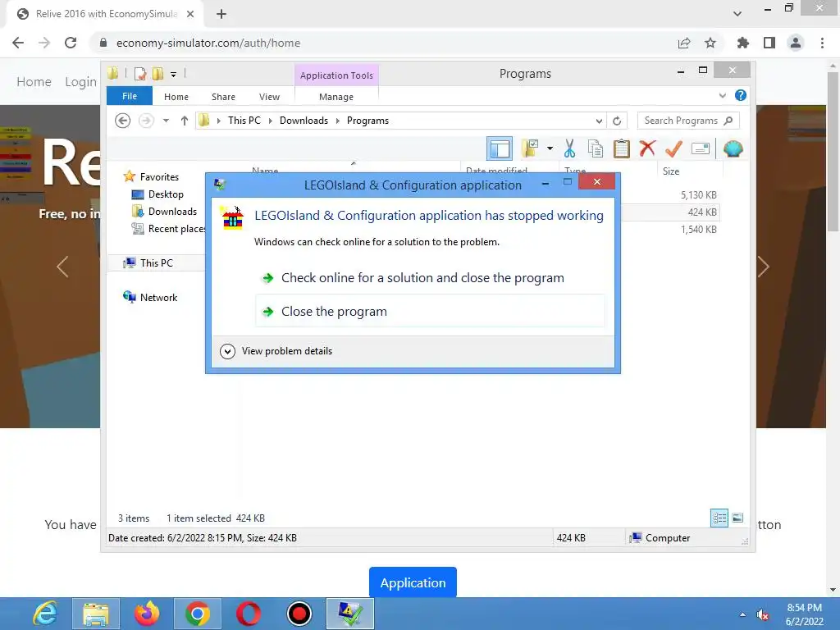
Task: Open the File menu in Explorer
Action: click(129, 96)
